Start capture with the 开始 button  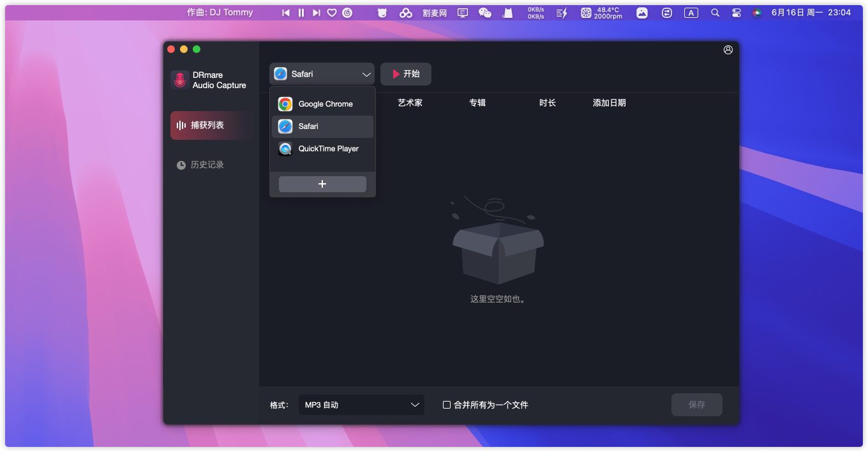[x=406, y=74]
